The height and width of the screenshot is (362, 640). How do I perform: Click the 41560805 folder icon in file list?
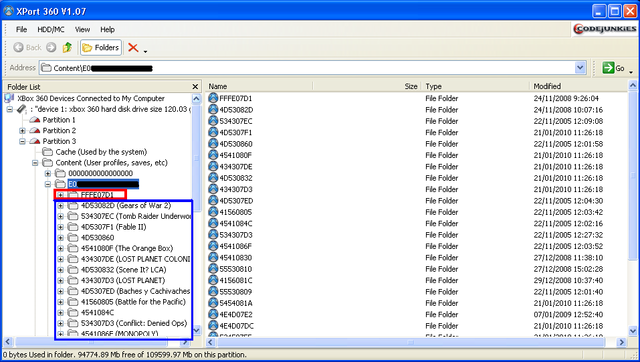(213, 212)
